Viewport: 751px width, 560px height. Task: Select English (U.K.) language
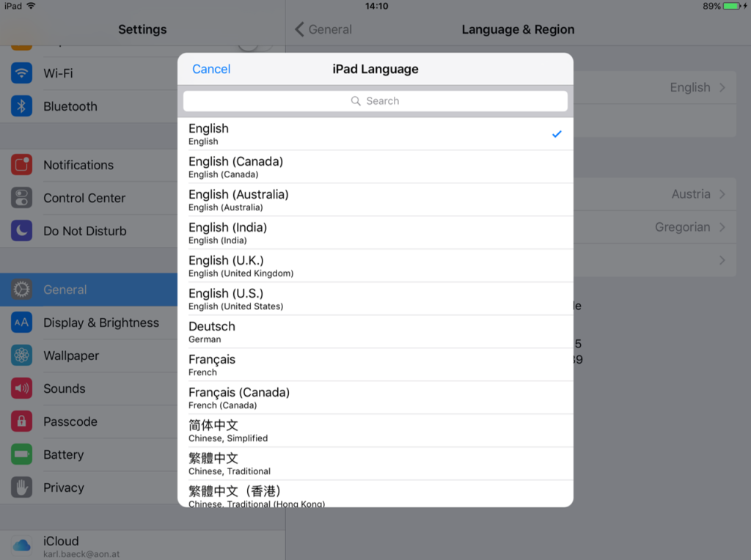[375, 266]
